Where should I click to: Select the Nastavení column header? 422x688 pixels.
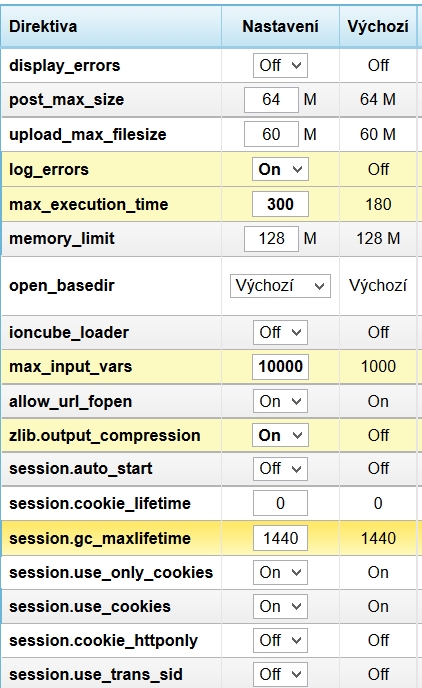(280, 26)
